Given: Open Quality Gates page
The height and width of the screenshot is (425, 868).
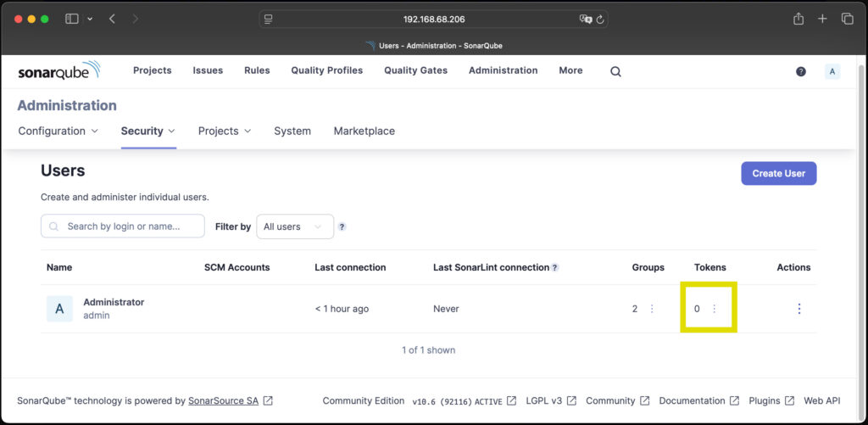Looking at the screenshot, I should point(415,70).
